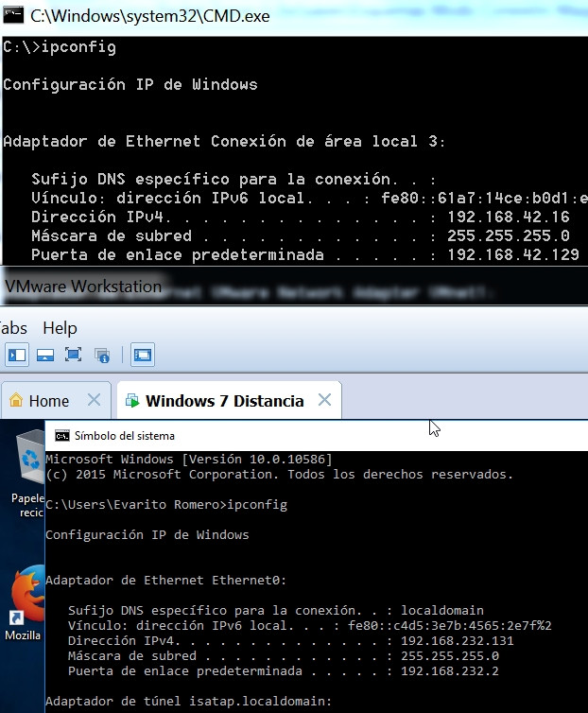Click the CMD.exe title bar icon
The image size is (588, 713).
pyautogui.click(x=12, y=17)
